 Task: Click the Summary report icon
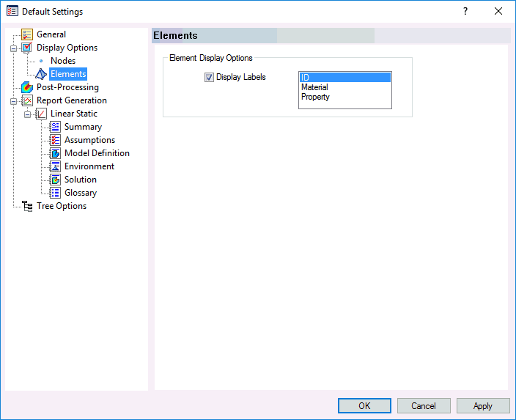click(x=55, y=127)
